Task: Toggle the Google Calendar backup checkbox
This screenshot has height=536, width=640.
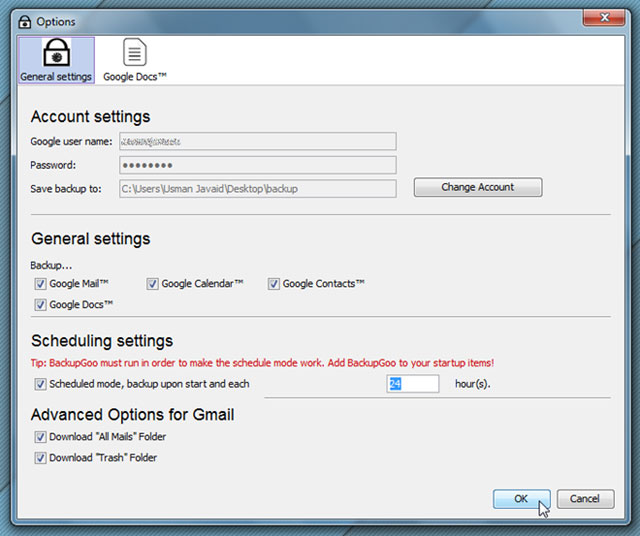Action: pos(152,284)
